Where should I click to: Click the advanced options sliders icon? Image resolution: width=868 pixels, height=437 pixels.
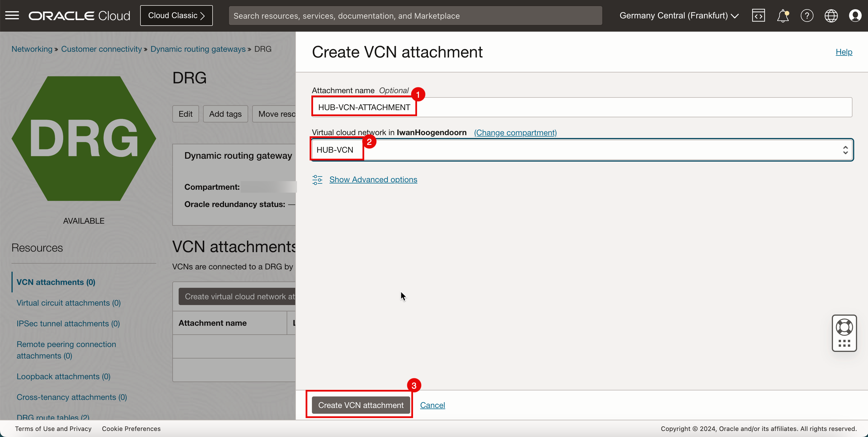click(x=317, y=180)
